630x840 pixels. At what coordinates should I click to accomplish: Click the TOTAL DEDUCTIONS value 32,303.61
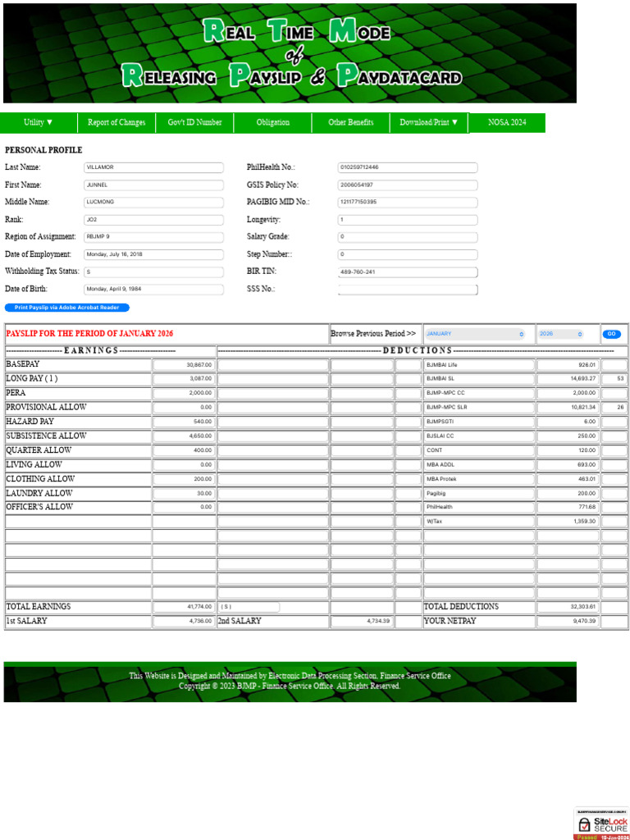[568, 607]
